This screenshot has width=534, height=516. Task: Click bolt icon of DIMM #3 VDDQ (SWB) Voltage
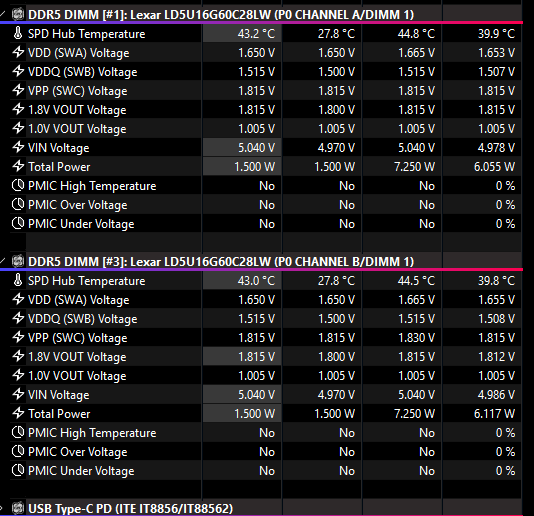[x=18, y=318]
